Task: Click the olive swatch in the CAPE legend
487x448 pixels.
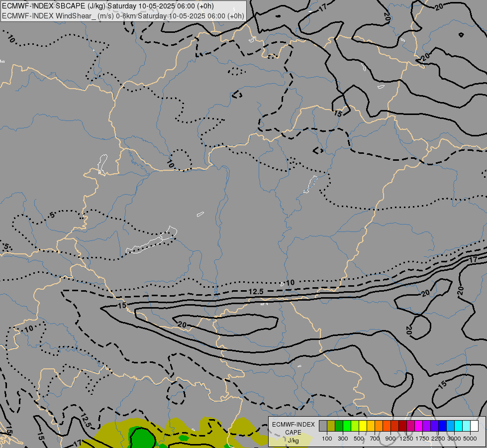Action: tap(331, 426)
